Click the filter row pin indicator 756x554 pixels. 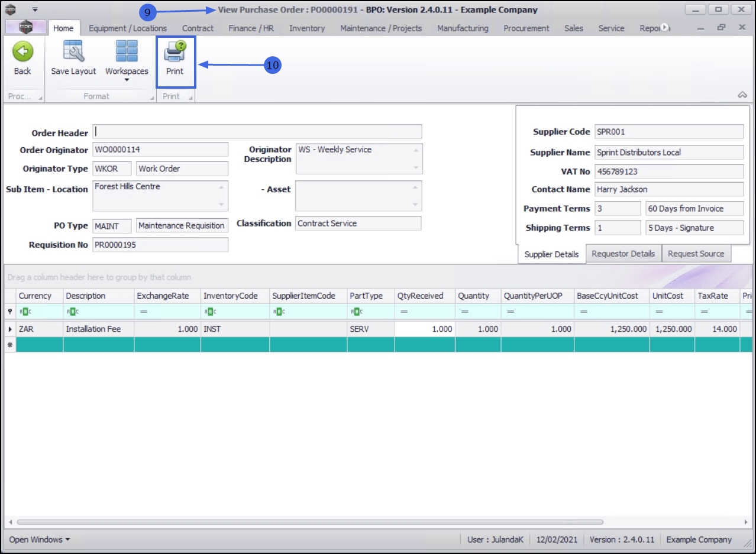(10, 312)
